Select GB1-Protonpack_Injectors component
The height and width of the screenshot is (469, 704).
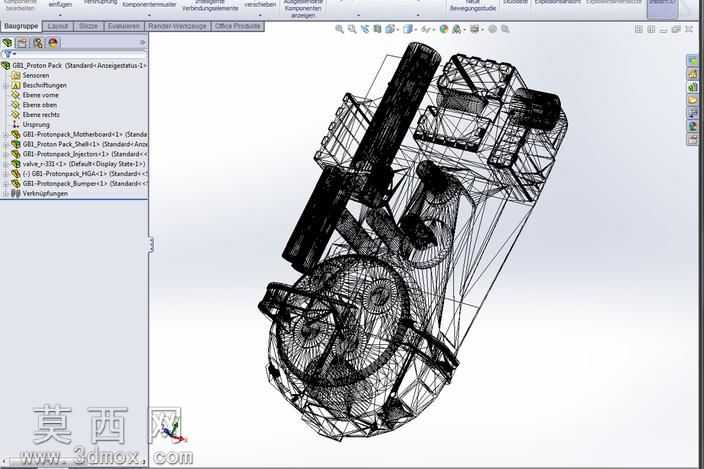(x=79, y=154)
